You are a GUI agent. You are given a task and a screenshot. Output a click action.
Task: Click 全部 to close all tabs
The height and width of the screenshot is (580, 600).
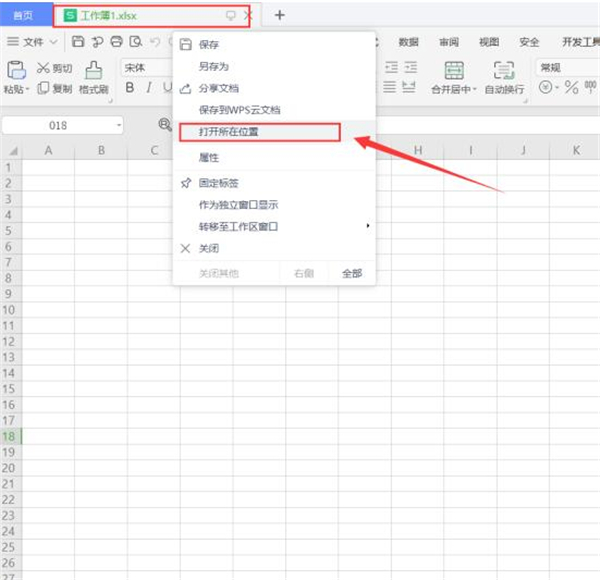(x=352, y=273)
